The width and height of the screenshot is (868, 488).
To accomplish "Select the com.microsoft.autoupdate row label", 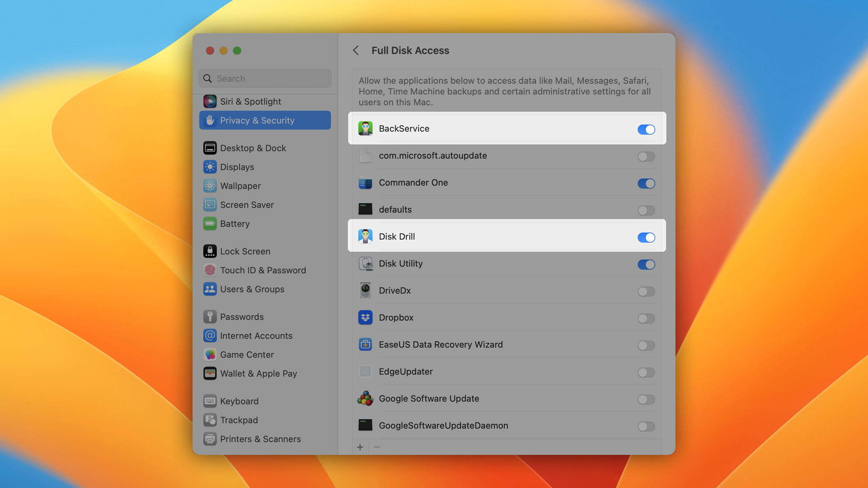I will [x=433, y=156].
